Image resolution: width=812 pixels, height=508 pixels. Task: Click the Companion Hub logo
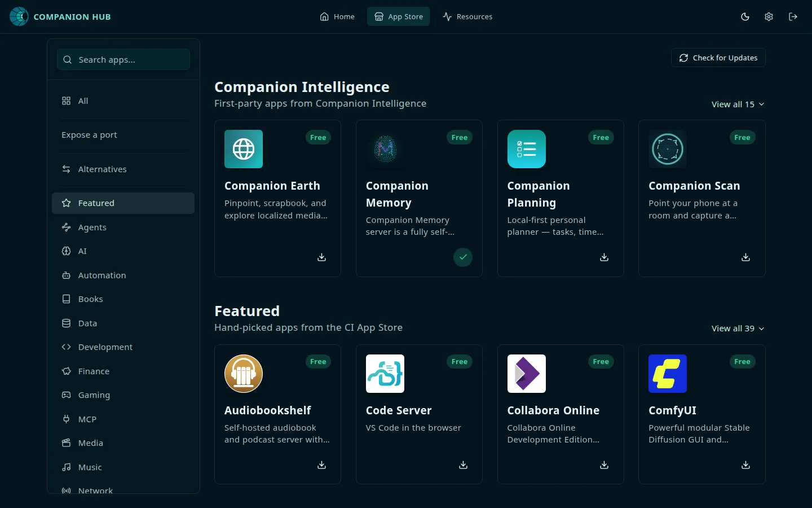19,17
